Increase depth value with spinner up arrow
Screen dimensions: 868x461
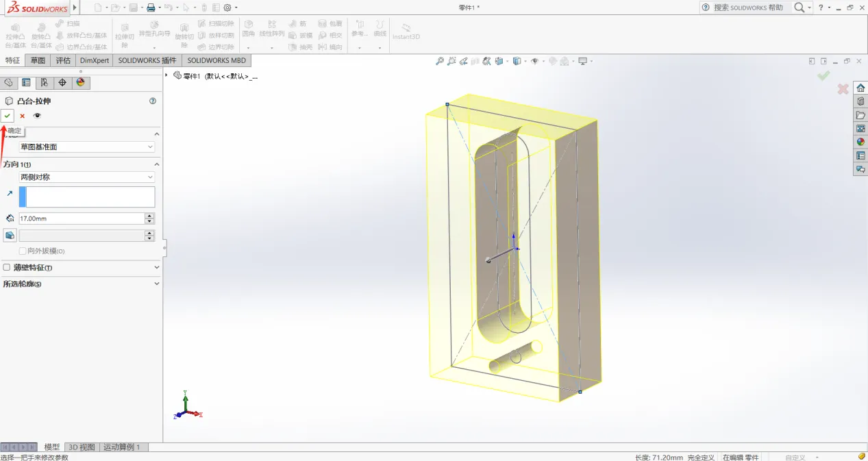point(149,216)
